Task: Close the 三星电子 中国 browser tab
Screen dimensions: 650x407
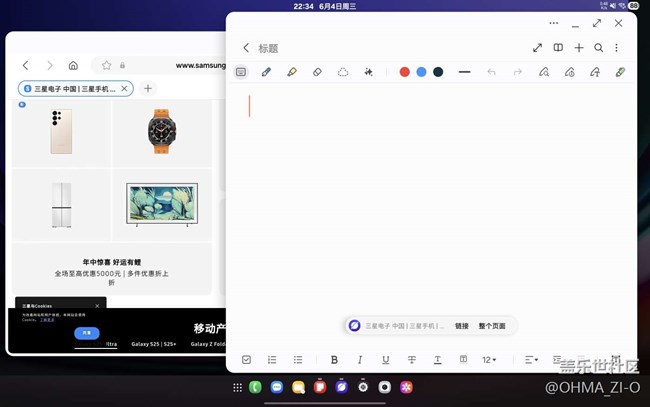Action: pyautogui.click(x=124, y=88)
